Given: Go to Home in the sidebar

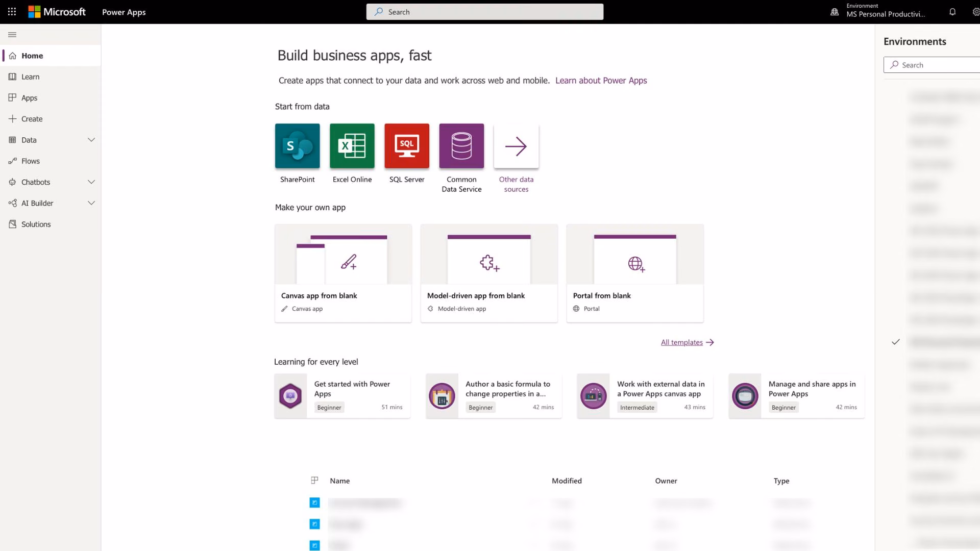Looking at the screenshot, I should [x=51, y=56].
